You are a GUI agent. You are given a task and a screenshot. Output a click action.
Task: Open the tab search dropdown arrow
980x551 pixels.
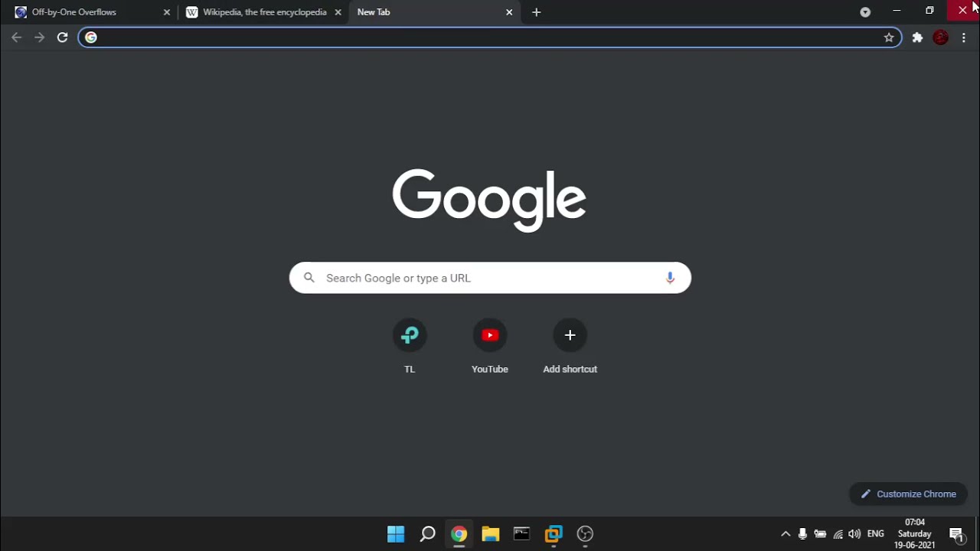(865, 12)
